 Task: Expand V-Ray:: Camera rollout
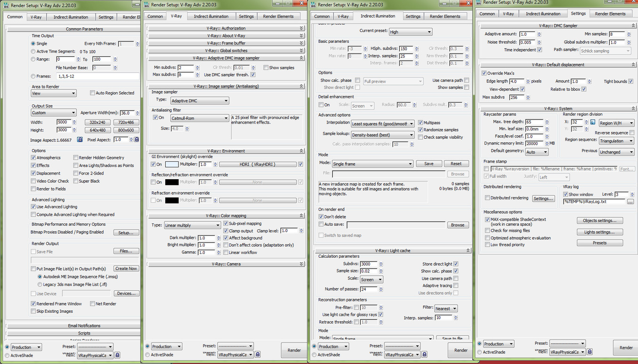point(226,264)
